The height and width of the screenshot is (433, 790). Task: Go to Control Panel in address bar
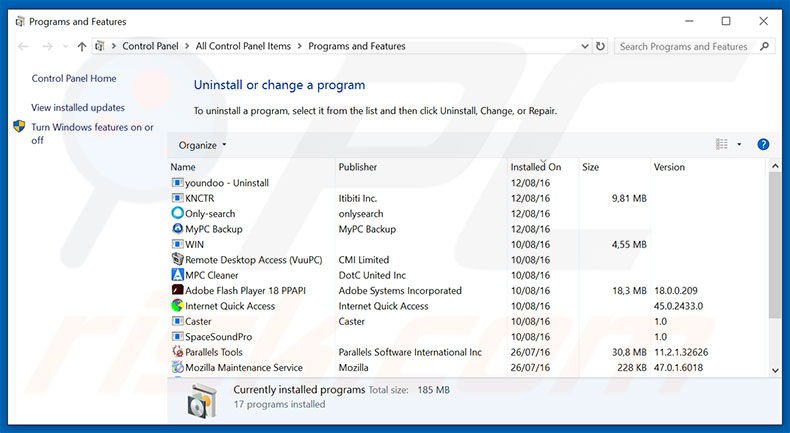pos(150,46)
